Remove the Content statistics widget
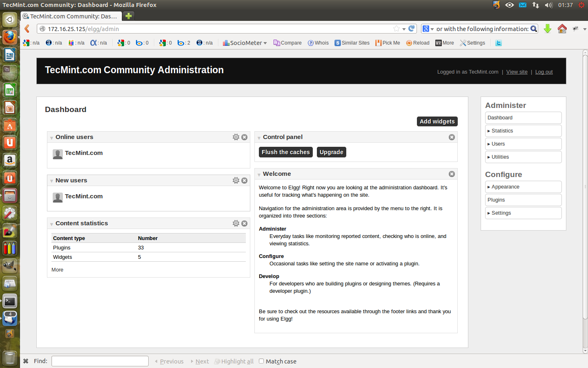This screenshot has height=368, width=588. coord(244,223)
